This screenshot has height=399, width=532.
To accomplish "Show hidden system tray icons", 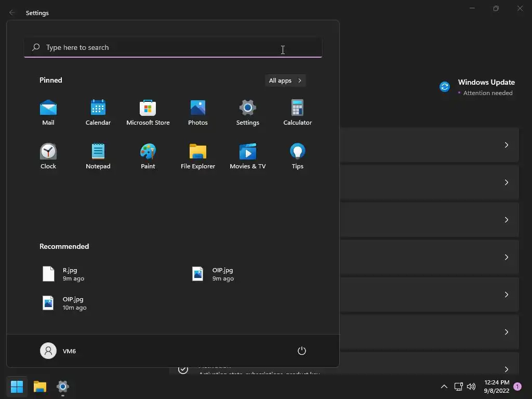I will (x=444, y=387).
